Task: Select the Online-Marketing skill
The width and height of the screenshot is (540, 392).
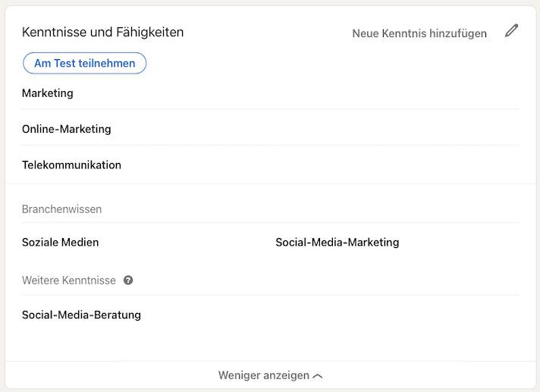Action: point(67,129)
